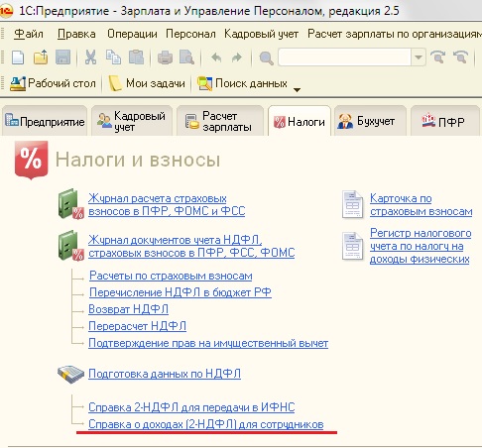Open Журнал документов учета НДФЛ link
Image resolution: width=482 pixels, height=448 pixels.
pyautogui.click(x=191, y=246)
